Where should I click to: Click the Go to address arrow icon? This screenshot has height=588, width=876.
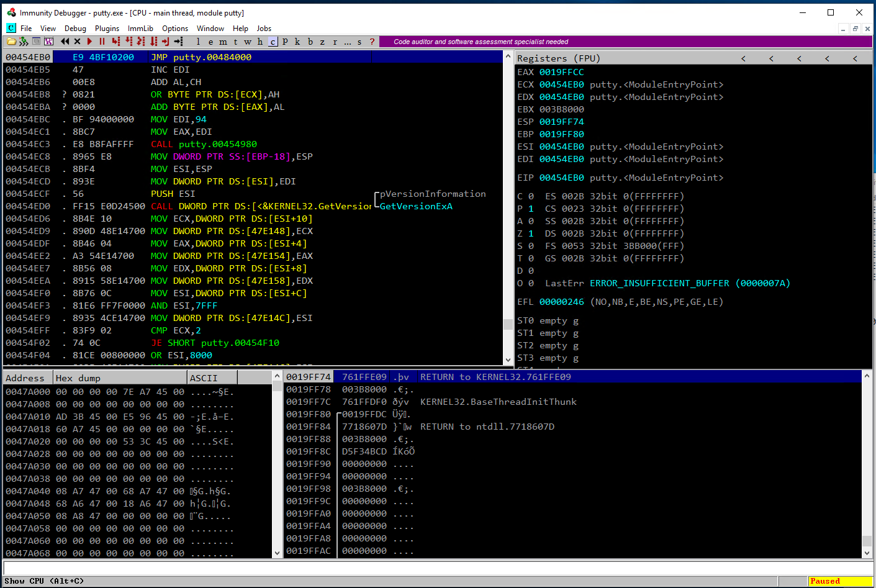[178, 42]
